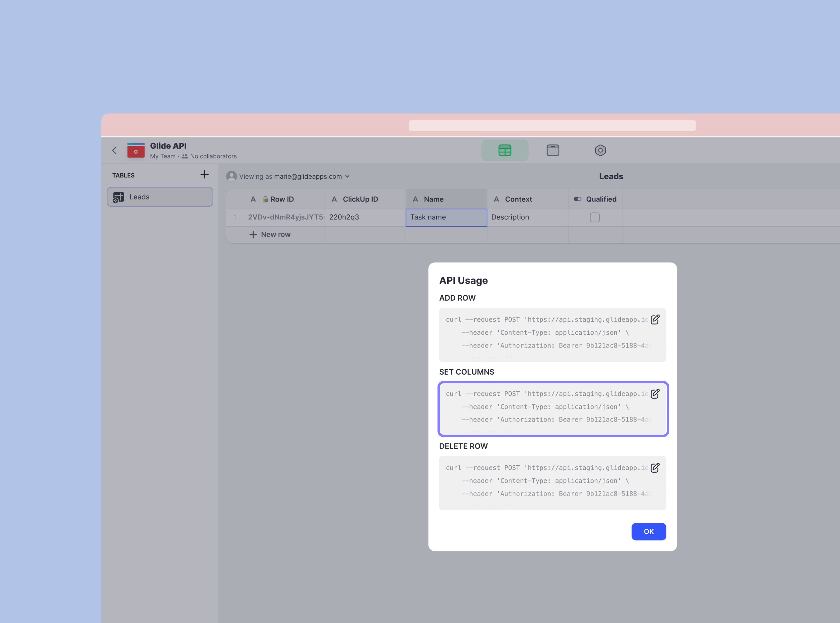Toggle the Qualified checkbox in row 1
The width and height of the screenshot is (840, 623).
pos(595,218)
